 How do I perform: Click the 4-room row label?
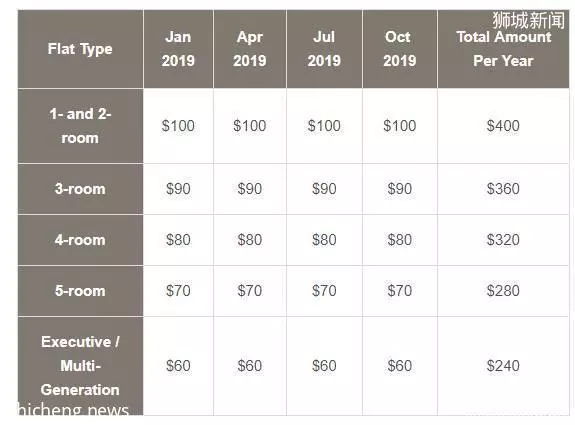tap(80, 240)
